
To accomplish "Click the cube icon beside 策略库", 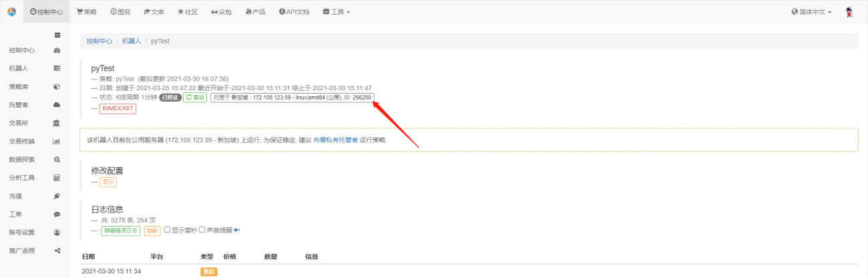I will [x=57, y=87].
